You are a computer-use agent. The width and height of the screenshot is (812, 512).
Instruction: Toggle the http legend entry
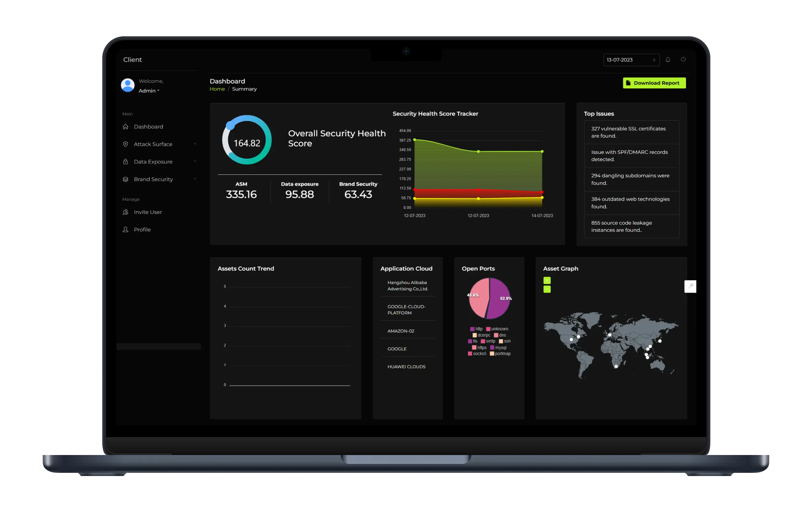click(x=476, y=329)
